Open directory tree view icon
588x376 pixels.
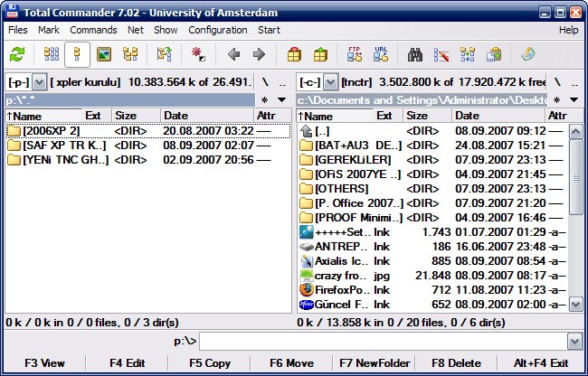point(130,54)
